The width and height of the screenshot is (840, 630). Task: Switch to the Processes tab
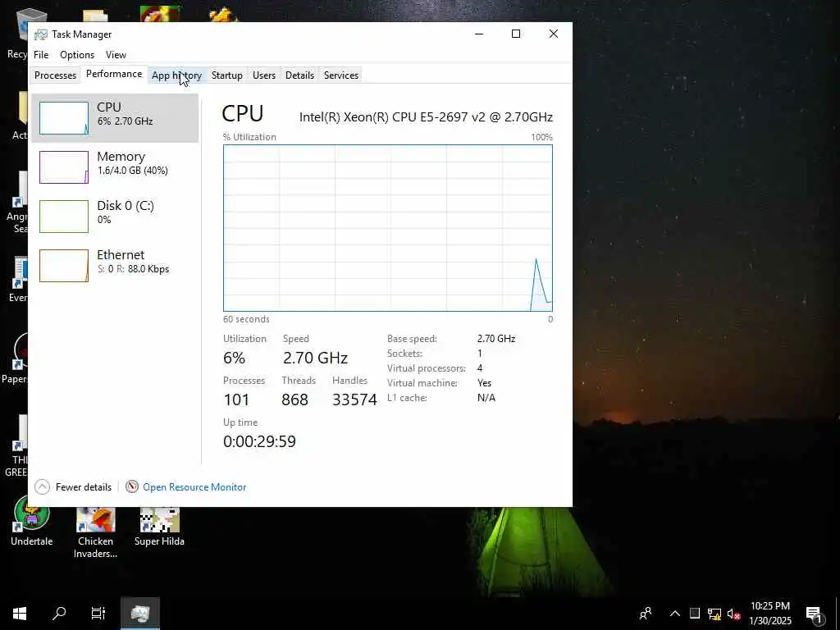coord(55,75)
